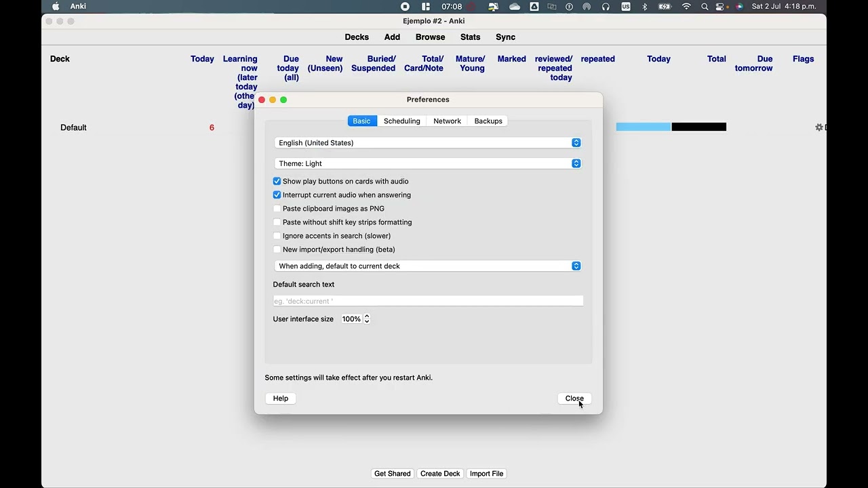This screenshot has width=868, height=488.
Task: Open the Bluetooth menu bar icon
Action: 645,7
